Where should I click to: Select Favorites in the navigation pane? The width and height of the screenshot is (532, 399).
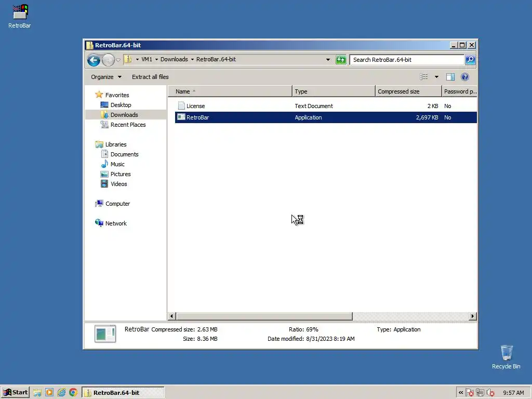coord(117,95)
